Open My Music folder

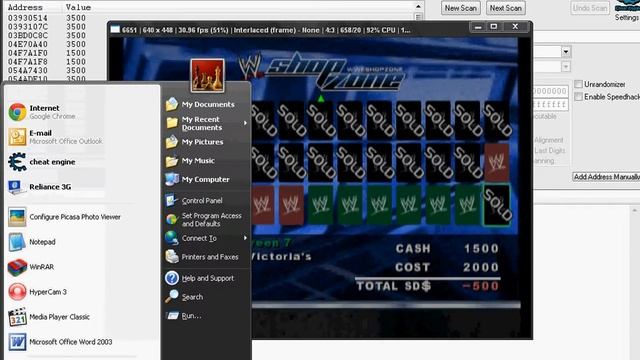click(x=190, y=161)
